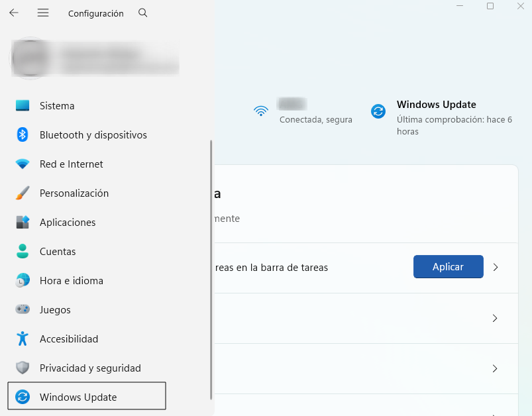Click the search magnifier icon
532x416 pixels.
tap(142, 13)
